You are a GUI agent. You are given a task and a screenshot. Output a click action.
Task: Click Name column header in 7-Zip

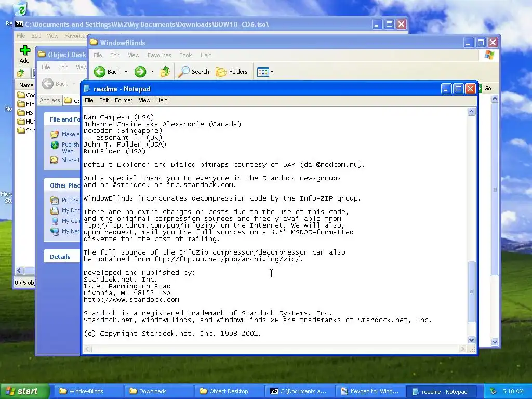26,85
